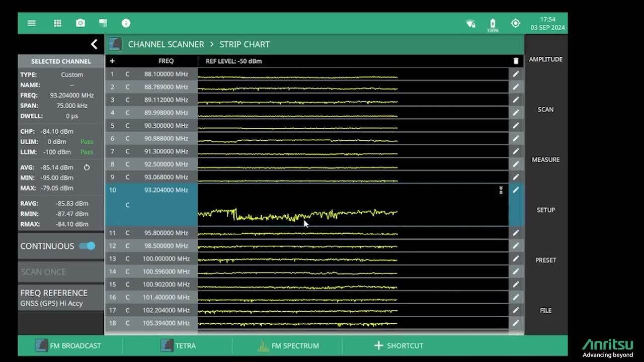Image resolution: width=644 pixels, height=362 pixels.
Task: Open the MEASURE menu
Action: [x=545, y=160]
